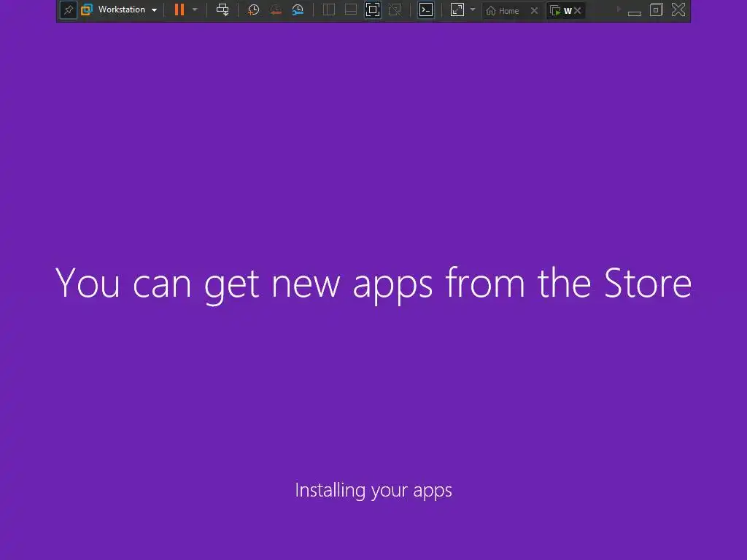Viewport: 747px width, 560px height.
Task: Send Ctrl+Alt+Del to the virtual machine
Action: point(222,9)
